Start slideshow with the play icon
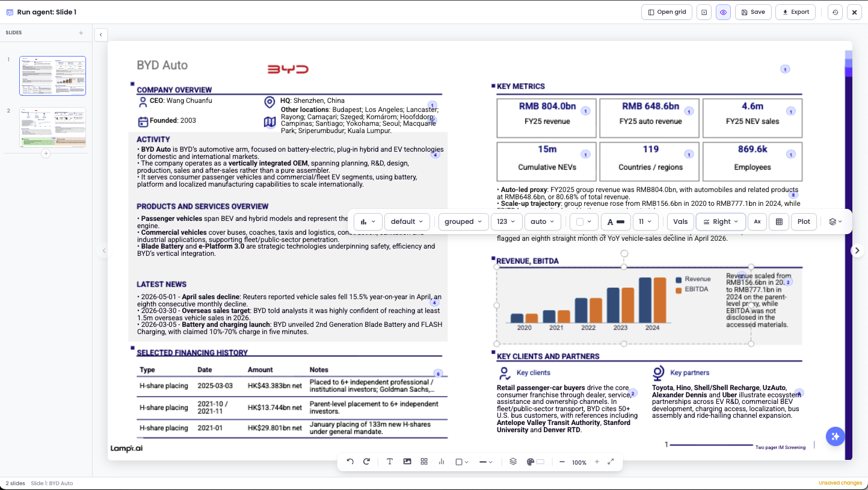The image size is (868, 490). tap(704, 12)
